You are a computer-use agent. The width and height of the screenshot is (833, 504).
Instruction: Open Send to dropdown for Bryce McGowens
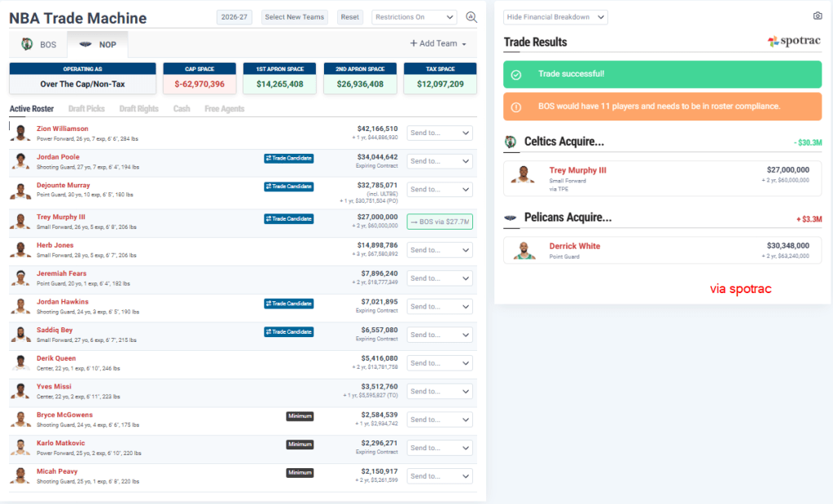440,419
